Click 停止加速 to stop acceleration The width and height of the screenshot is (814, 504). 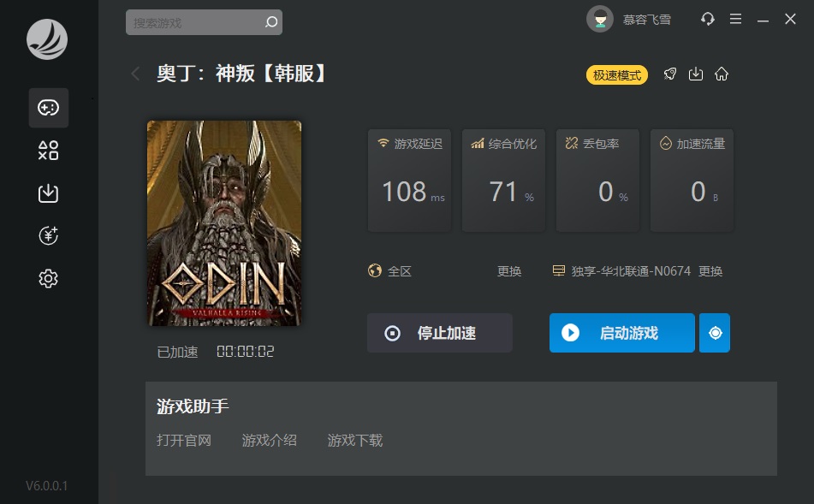(440, 333)
